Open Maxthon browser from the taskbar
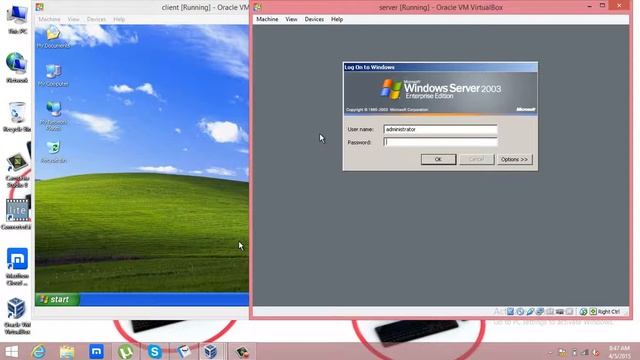This screenshot has width=640, height=360. [96, 351]
